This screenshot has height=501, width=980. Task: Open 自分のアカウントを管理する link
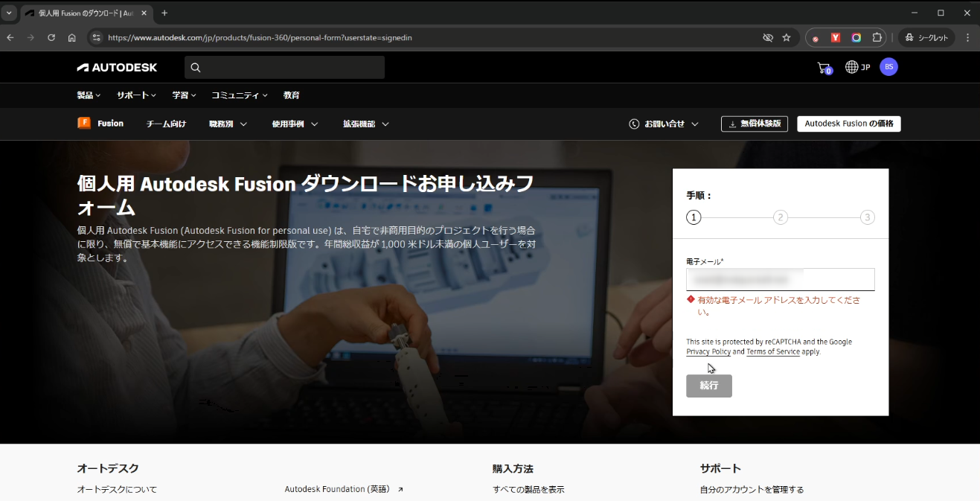pos(752,489)
